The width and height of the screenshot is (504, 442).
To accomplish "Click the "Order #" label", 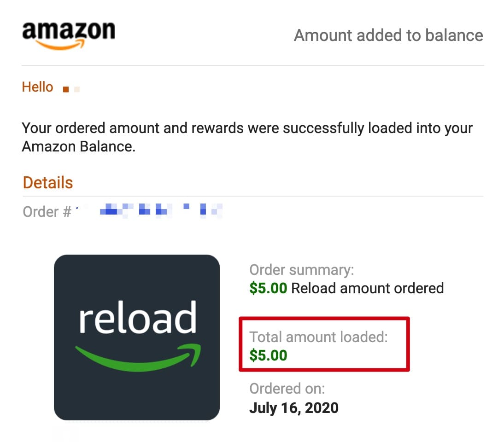I will (47, 212).
